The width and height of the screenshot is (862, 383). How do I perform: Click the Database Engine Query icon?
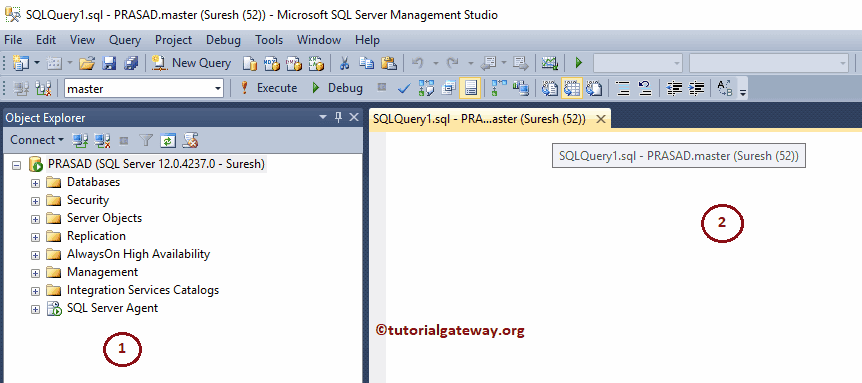point(250,63)
